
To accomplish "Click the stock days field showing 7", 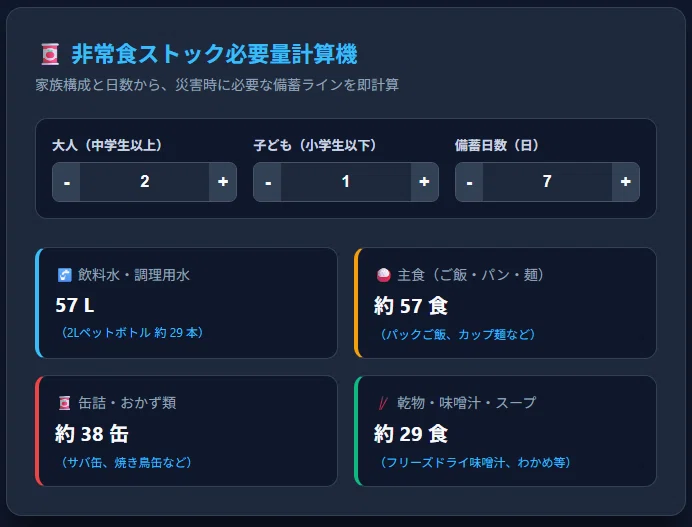I will pyautogui.click(x=547, y=182).
